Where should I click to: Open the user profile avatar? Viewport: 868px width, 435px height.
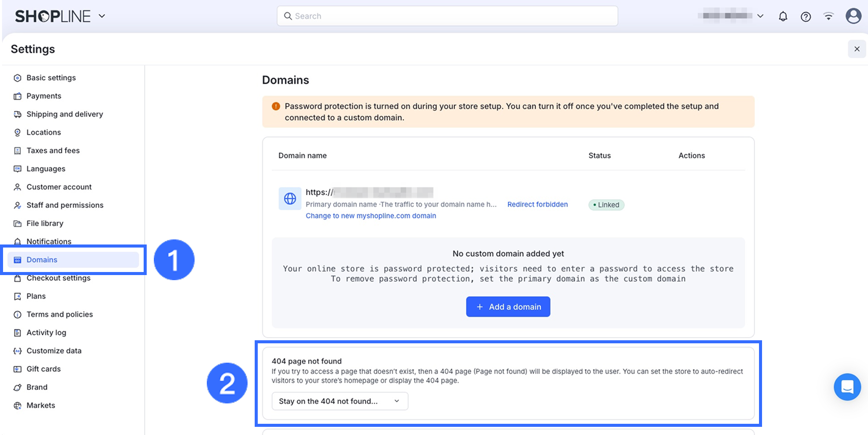[x=853, y=16]
